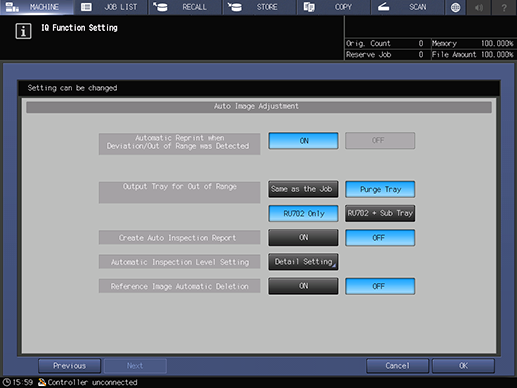Click the clock icon in status bar

7,382
